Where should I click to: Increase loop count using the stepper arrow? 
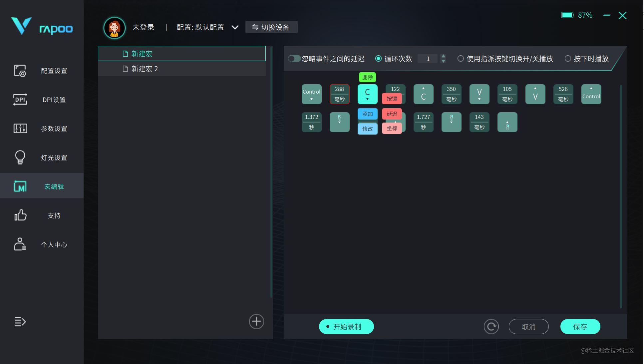pos(443,57)
